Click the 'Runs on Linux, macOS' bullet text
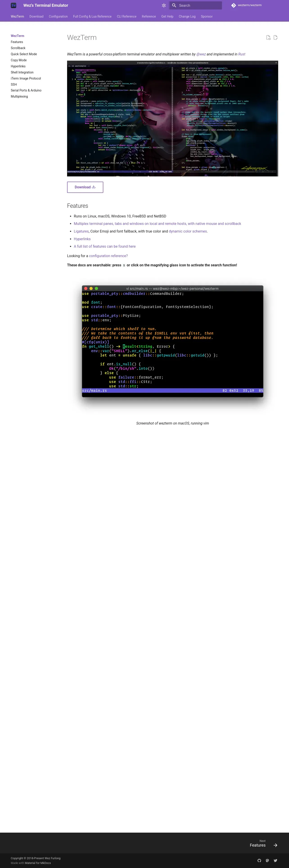289x868 pixels. point(120,216)
